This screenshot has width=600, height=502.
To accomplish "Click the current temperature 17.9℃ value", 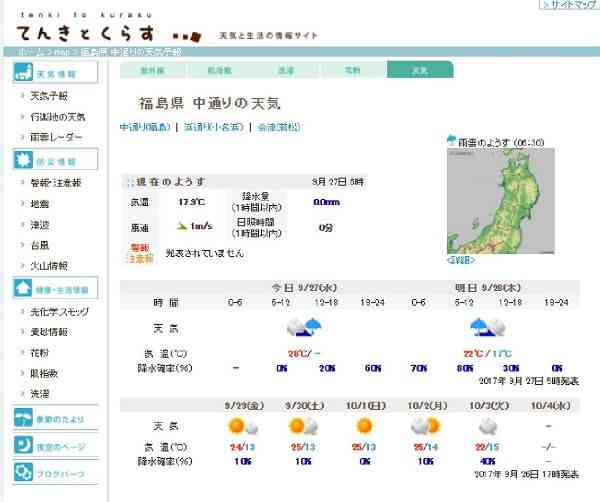I will click(x=192, y=202).
